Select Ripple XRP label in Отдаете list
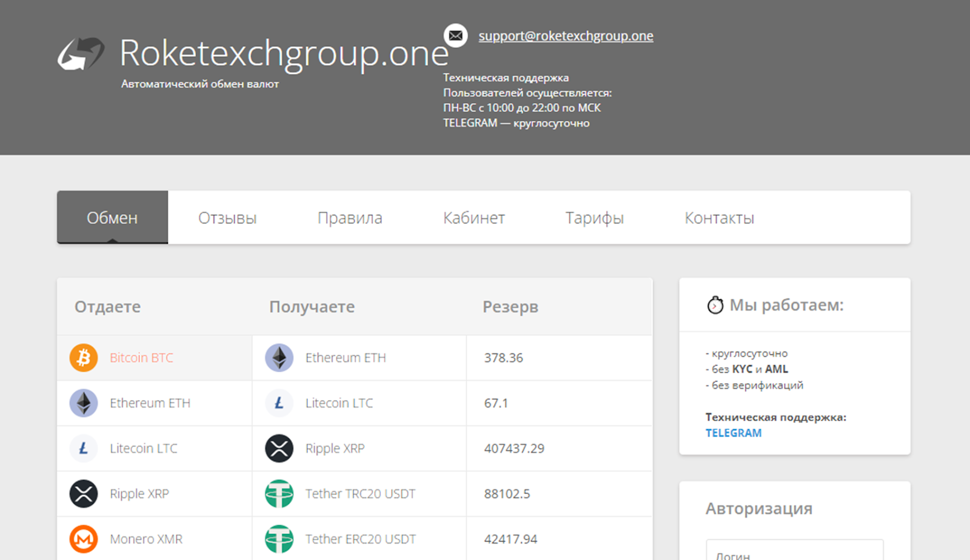970x560 pixels. pyautogui.click(x=139, y=494)
